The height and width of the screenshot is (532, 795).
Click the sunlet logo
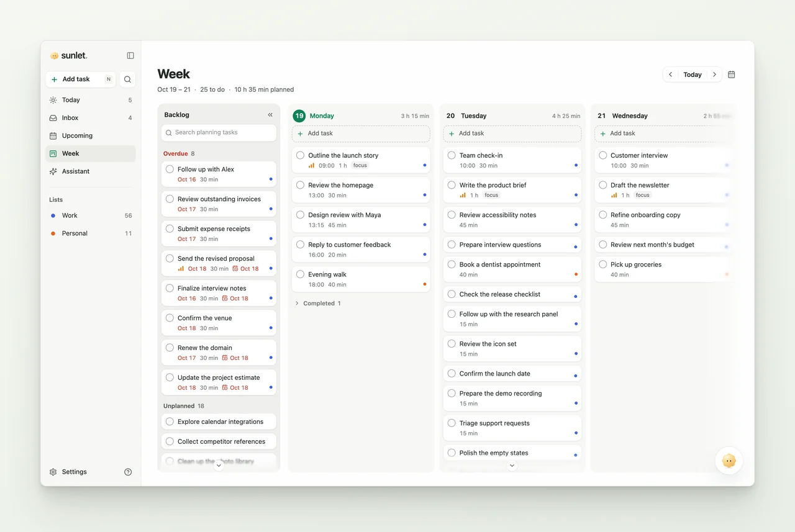68,55
